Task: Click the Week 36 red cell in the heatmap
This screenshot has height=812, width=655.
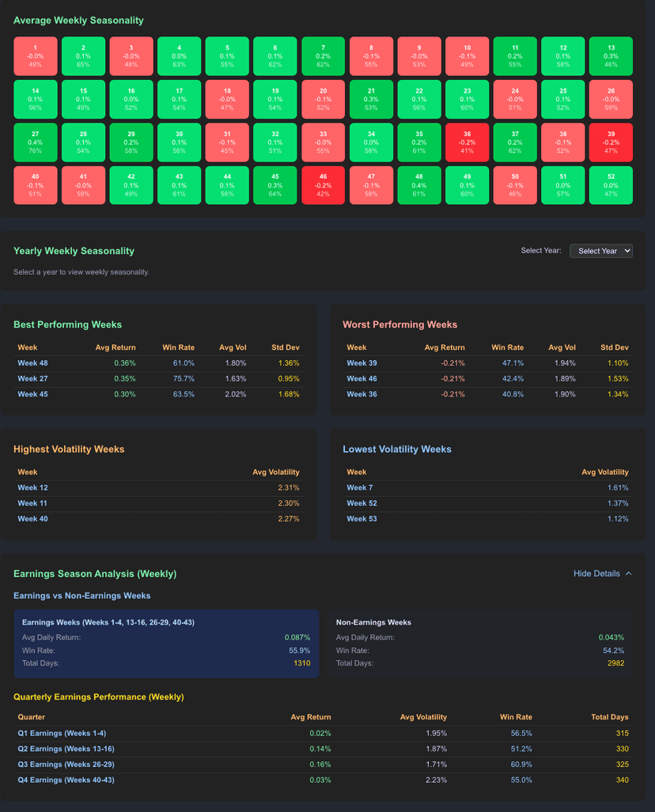Action: (x=467, y=142)
